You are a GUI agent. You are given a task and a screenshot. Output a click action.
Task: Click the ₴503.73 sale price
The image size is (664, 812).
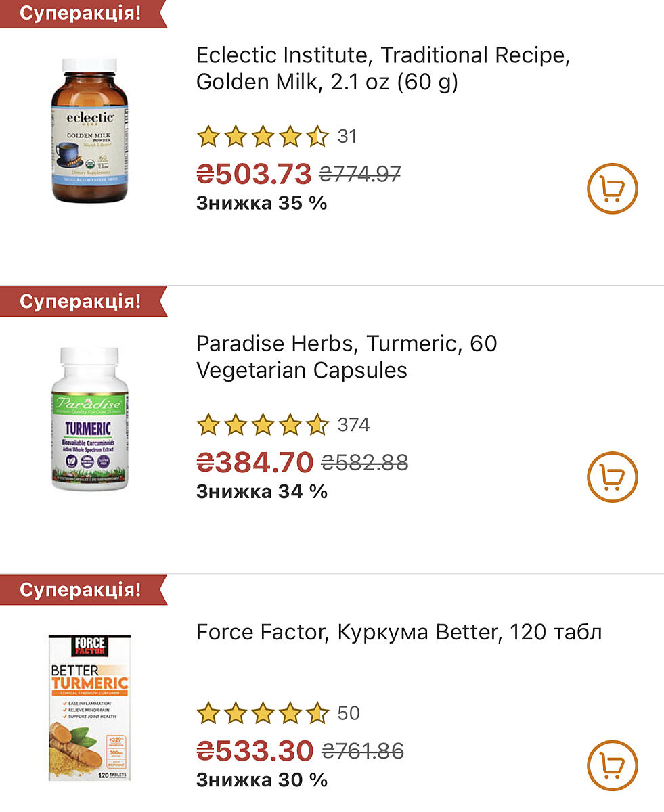point(254,174)
